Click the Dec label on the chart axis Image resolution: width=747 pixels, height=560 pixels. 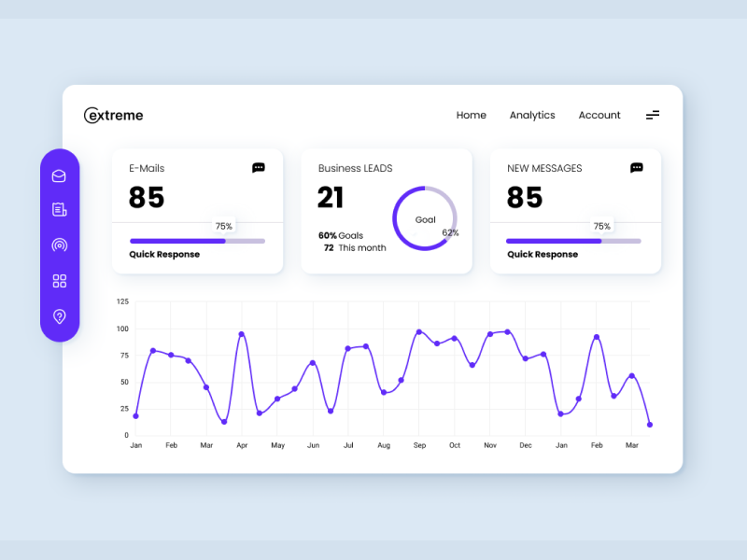[x=526, y=445]
